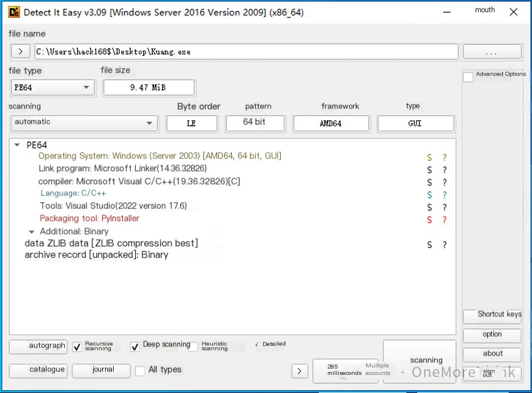Click the browse file ... button

pos(492,52)
